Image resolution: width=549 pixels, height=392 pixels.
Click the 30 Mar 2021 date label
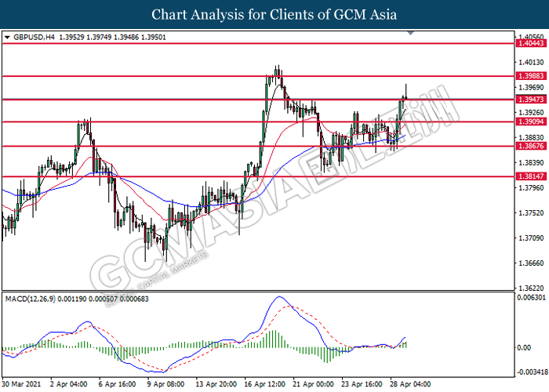coord(21,384)
